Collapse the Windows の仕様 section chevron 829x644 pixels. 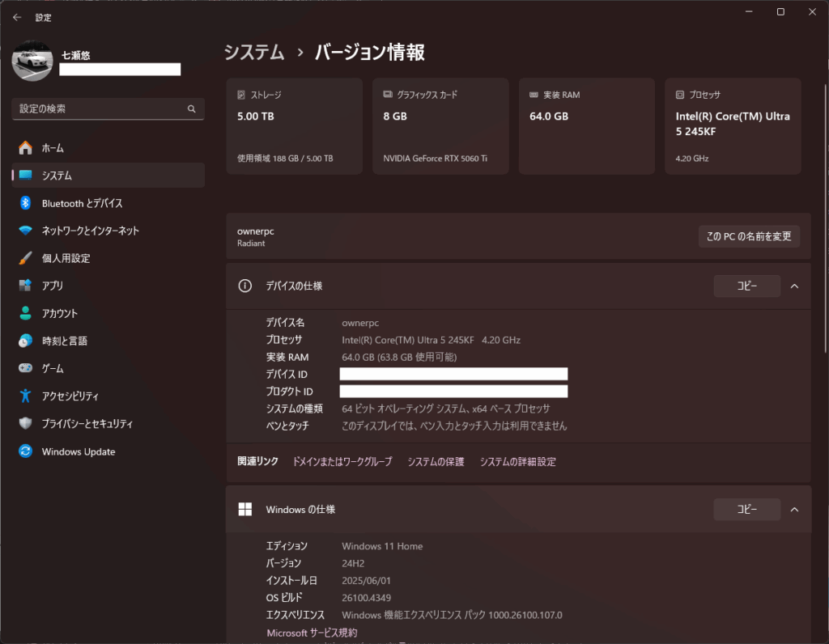794,509
